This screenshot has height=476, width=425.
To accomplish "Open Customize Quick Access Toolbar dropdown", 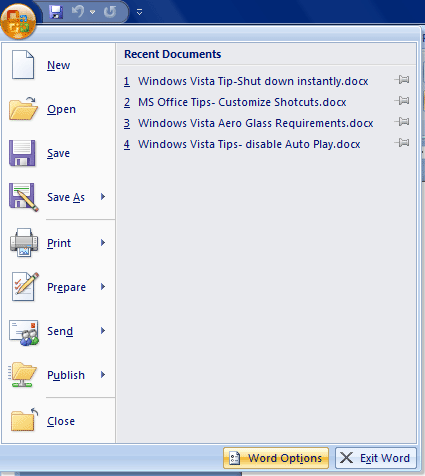I will pos(139,12).
